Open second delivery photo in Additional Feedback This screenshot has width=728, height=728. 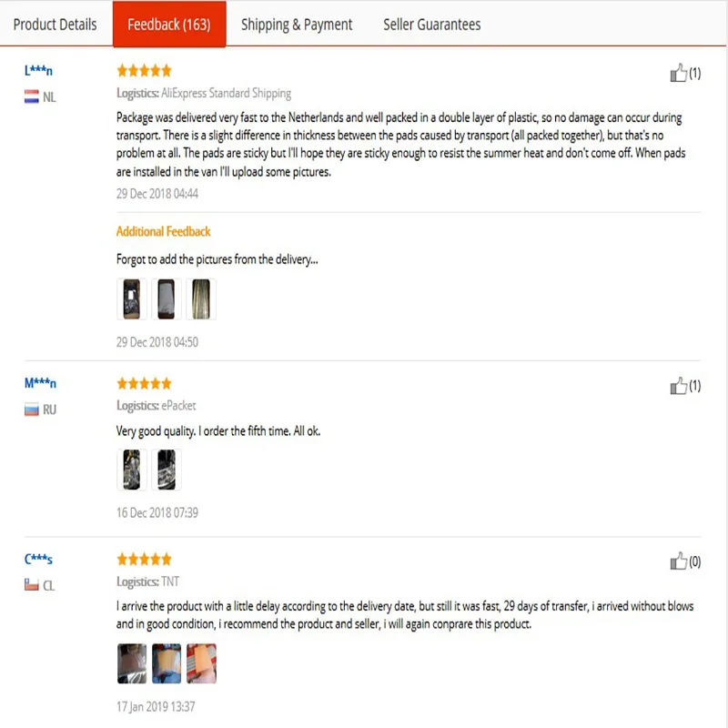point(167,298)
